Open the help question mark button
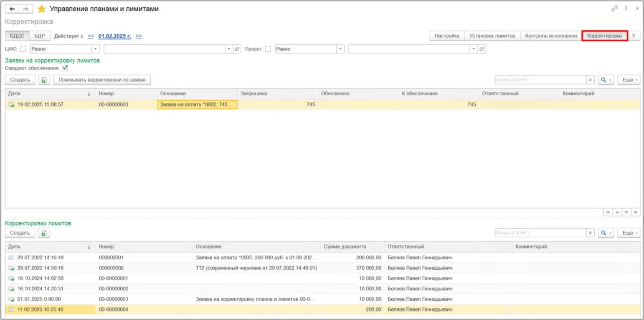Viewport: 644px width, 320px height. (633, 36)
